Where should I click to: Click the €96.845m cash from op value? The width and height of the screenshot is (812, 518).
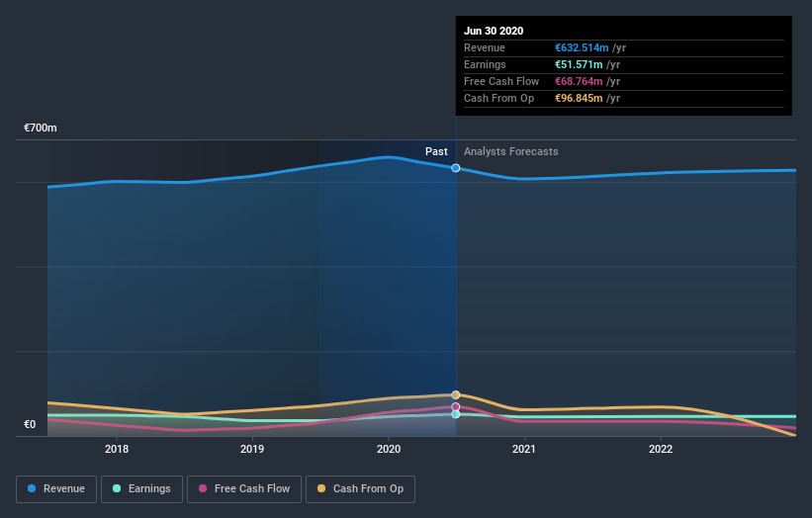579,98
